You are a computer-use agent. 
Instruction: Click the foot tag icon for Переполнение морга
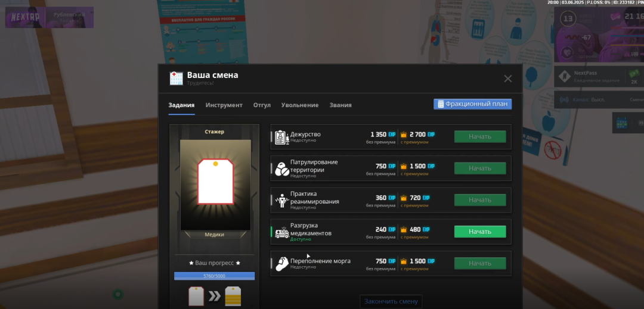281,264
